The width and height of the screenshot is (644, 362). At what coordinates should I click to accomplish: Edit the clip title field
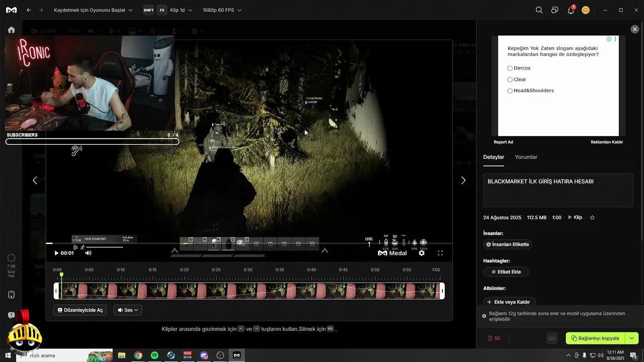[558, 190]
